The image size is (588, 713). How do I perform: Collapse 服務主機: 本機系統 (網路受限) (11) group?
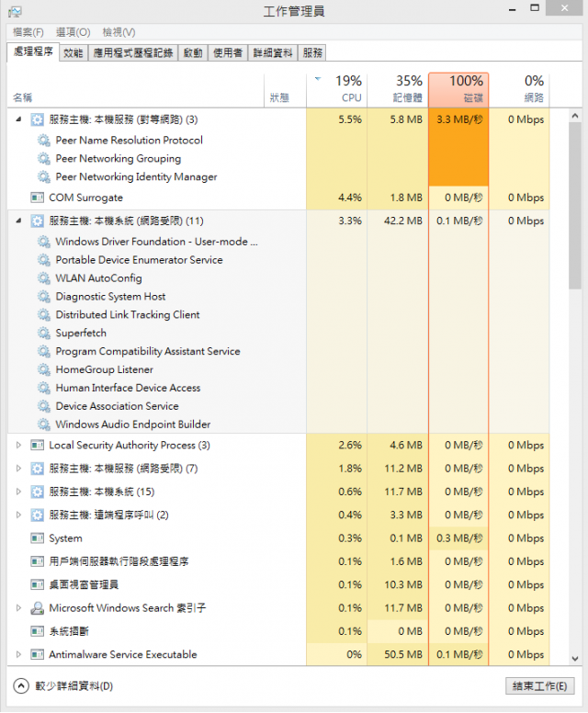tap(18, 221)
